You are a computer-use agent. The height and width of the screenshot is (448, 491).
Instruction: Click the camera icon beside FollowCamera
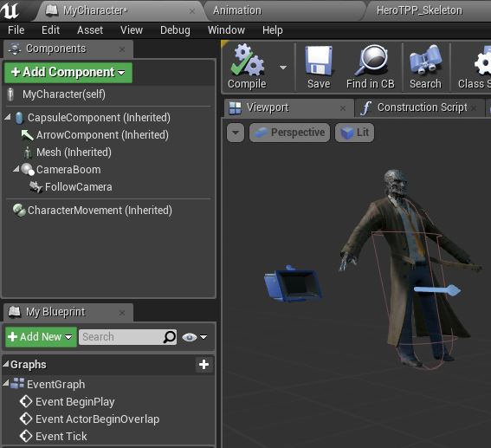tap(36, 187)
